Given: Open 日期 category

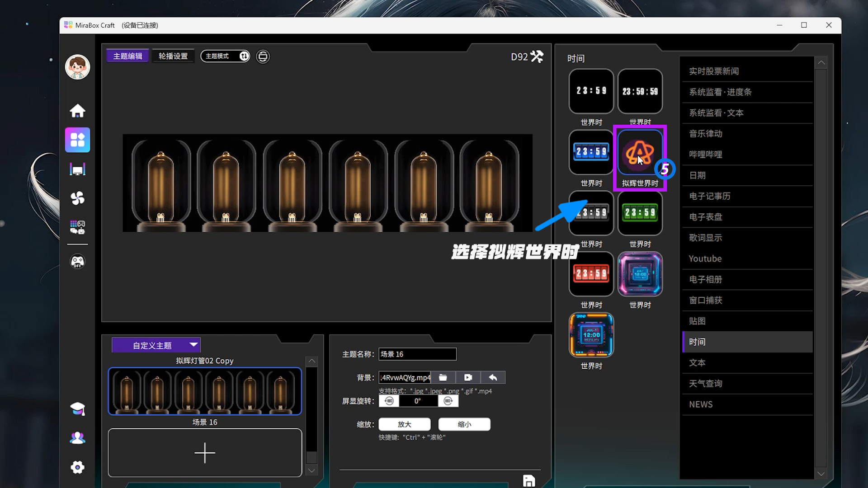Looking at the screenshot, I should point(747,175).
